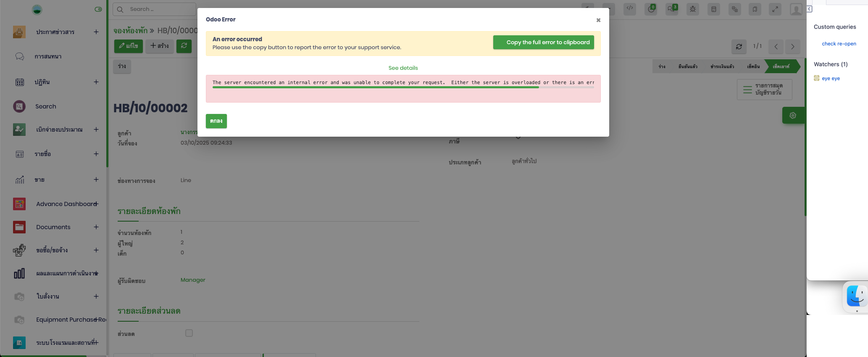Screen dimensions: 868x357
Task: Click the See details link
Action: (x=403, y=68)
